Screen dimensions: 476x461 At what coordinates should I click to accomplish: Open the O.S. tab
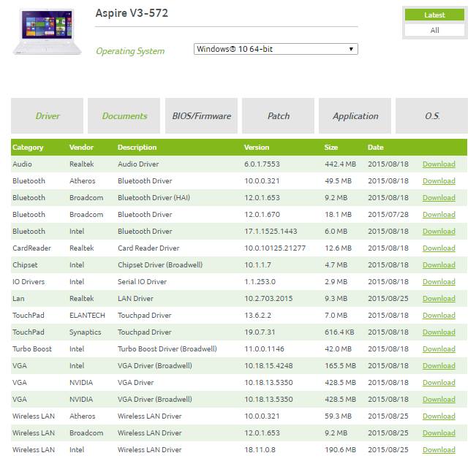pyautogui.click(x=431, y=115)
